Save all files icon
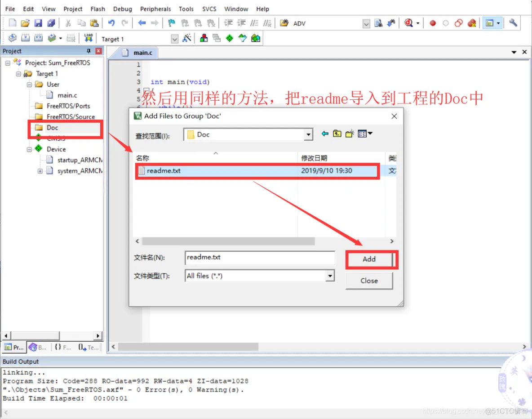This screenshot has width=532, height=419. tap(51, 23)
